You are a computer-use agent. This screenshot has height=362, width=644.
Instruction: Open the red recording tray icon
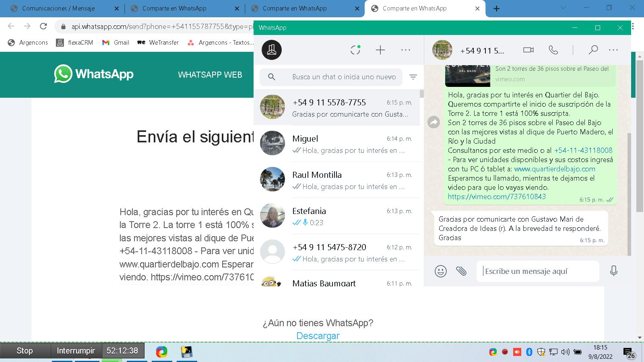coord(505,352)
